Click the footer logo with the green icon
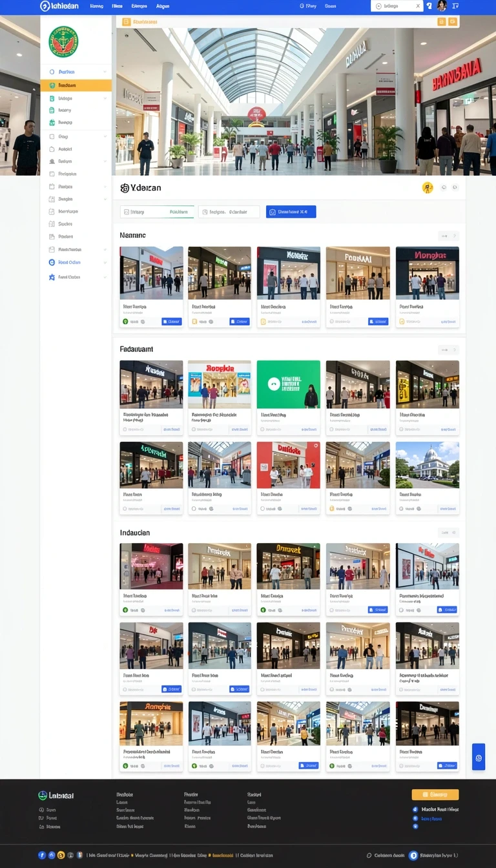496x868 pixels. pos(56,796)
